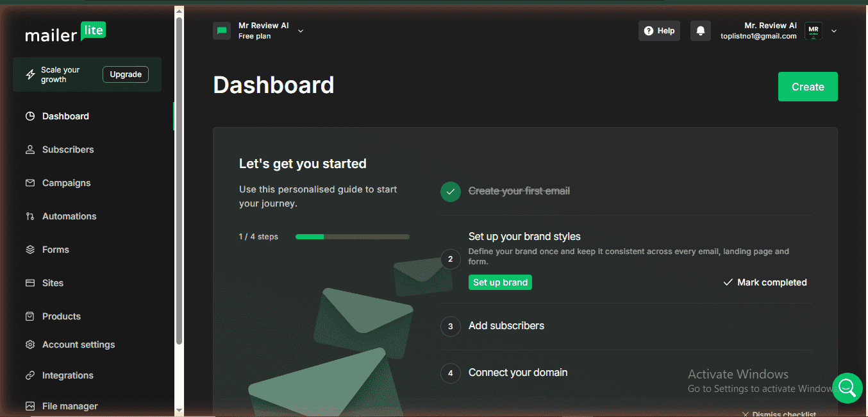868x417 pixels.
Task: Click the Dashboard heading
Action: [274, 85]
